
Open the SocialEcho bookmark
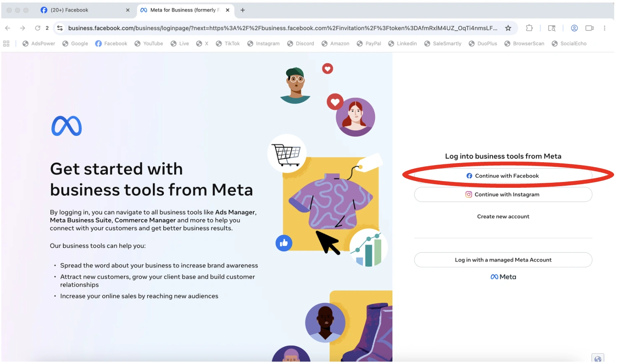point(569,43)
